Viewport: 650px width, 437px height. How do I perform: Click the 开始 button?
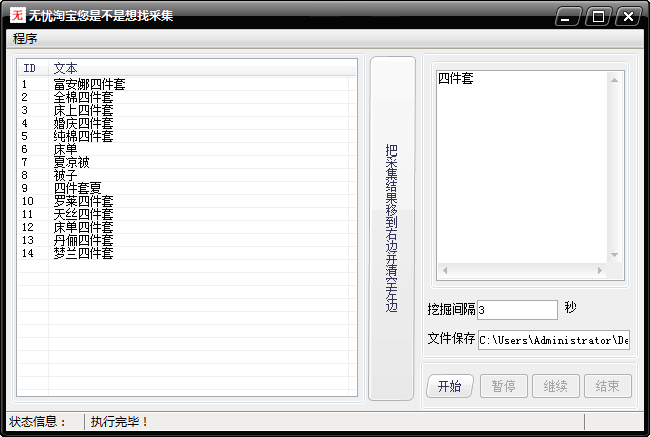pos(450,386)
